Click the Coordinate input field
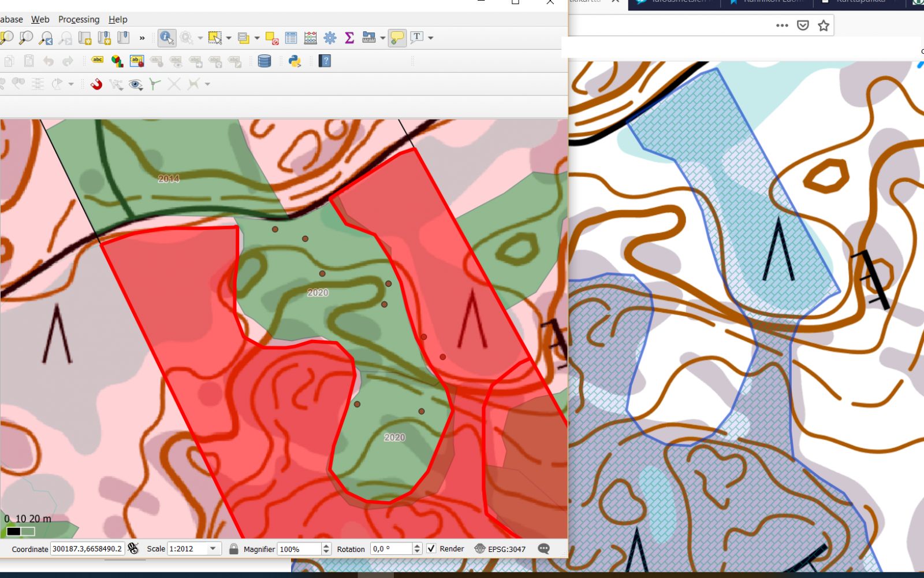This screenshot has width=924, height=578. click(87, 549)
